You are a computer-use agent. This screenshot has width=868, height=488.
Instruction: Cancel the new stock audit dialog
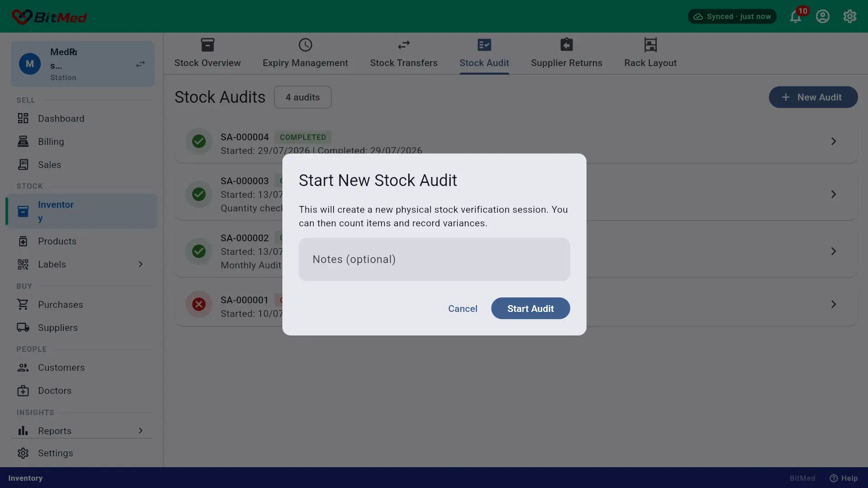click(x=463, y=309)
